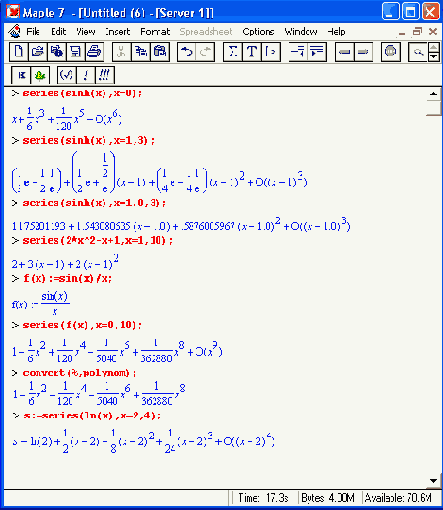Execute the current expression with the single exclamation icon

[86, 75]
